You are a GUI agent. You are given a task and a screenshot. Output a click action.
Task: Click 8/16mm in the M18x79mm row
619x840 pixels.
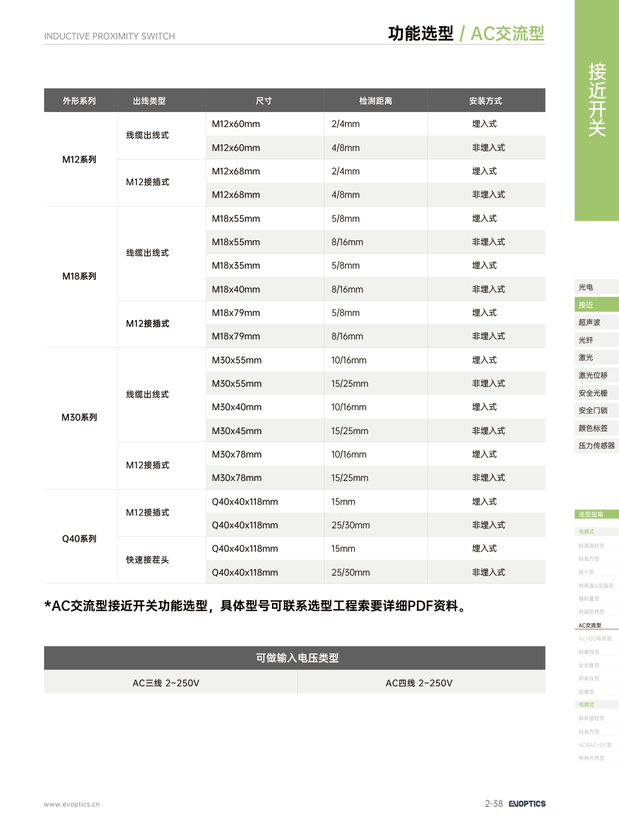click(x=347, y=336)
